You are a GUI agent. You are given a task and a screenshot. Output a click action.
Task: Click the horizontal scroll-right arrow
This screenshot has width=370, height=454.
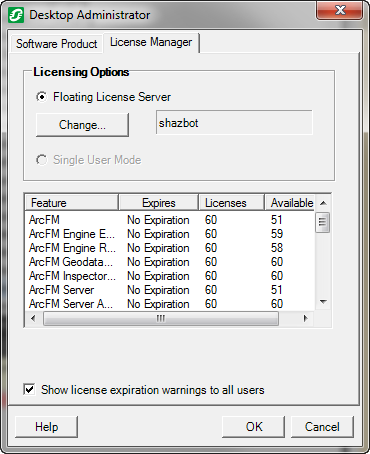(x=305, y=318)
